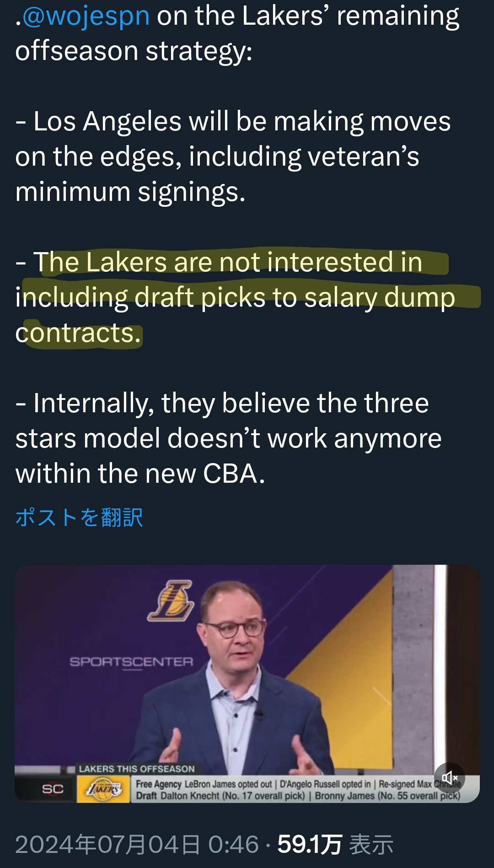This screenshot has height=868, width=494.
Task: Open the 2024年07月04日 0:46 timestamp
Action: point(137,844)
